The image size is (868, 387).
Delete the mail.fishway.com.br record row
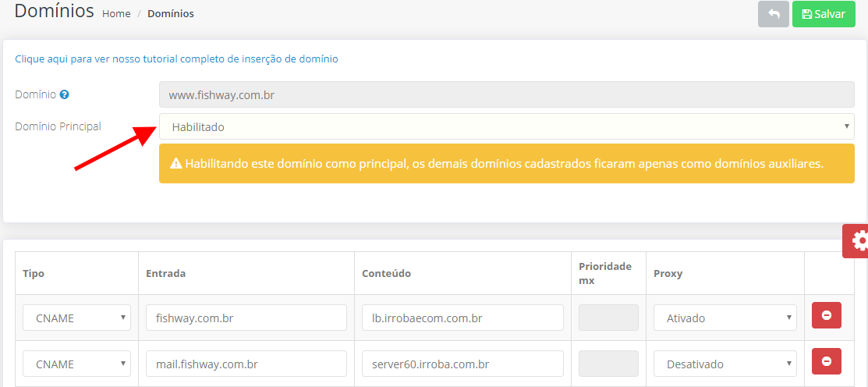point(827,361)
